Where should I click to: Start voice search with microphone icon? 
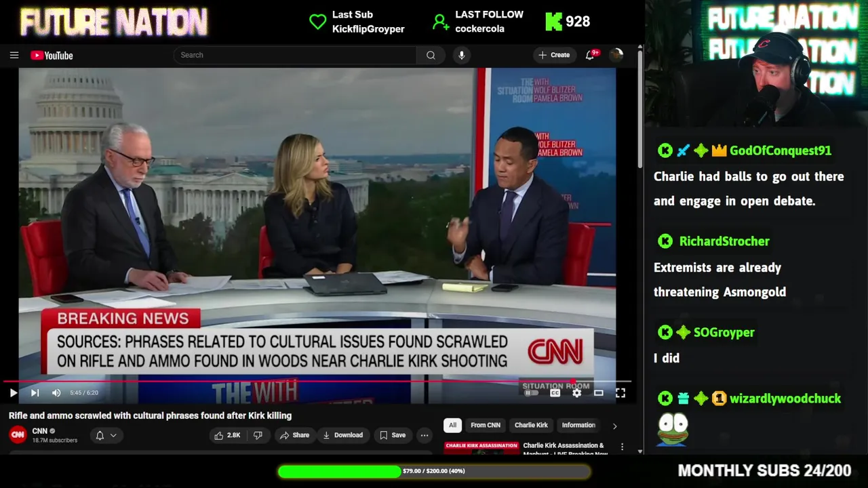(x=462, y=55)
